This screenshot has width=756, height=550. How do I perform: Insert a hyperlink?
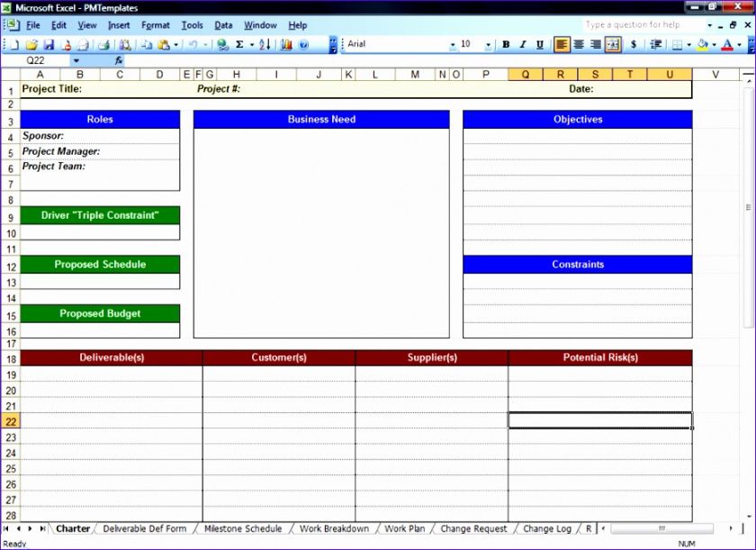[222, 45]
